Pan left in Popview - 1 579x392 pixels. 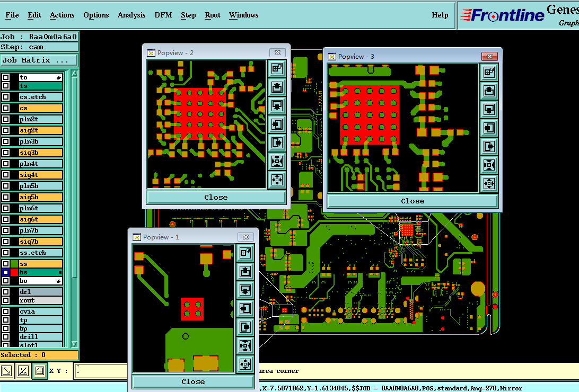[x=245, y=308]
